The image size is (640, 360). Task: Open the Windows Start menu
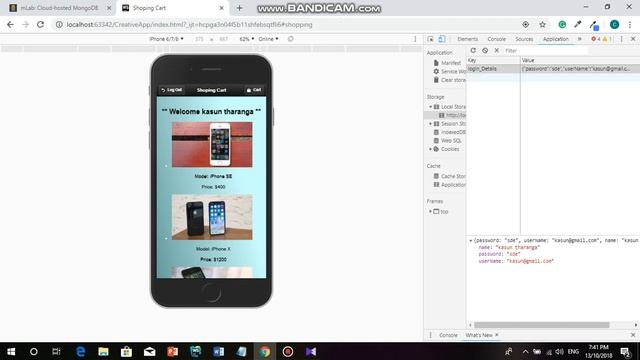point(11,351)
